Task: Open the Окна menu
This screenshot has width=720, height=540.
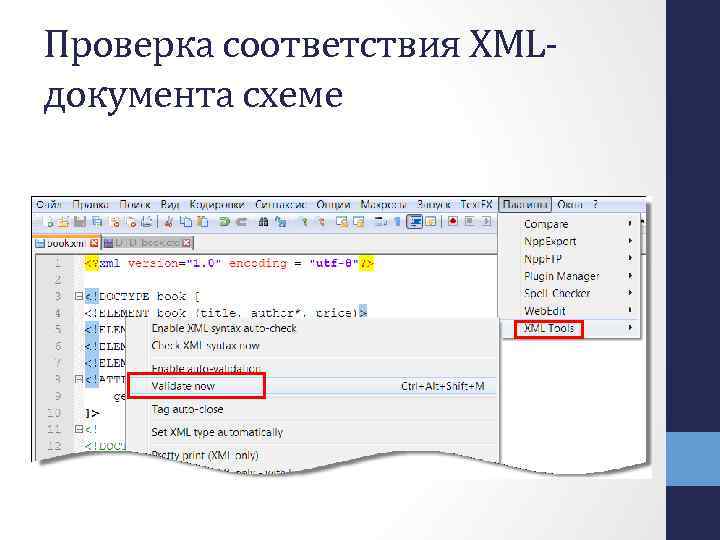Action: 569,204
